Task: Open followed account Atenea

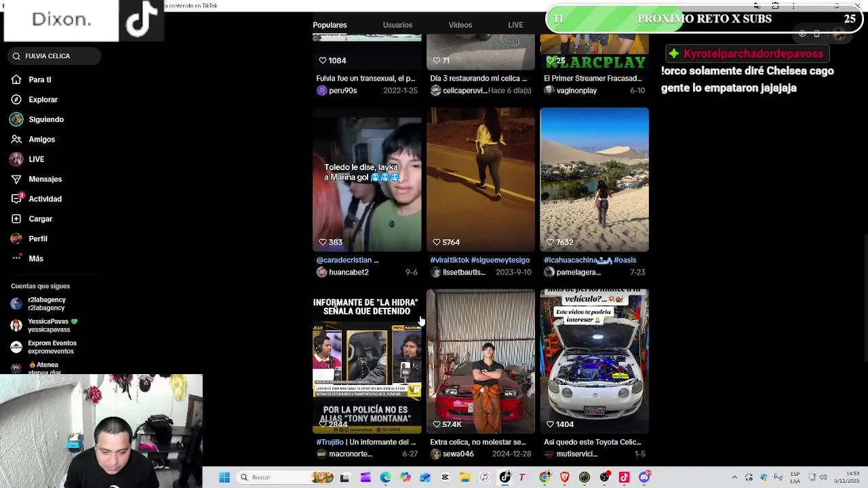Action: tap(36, 368)
